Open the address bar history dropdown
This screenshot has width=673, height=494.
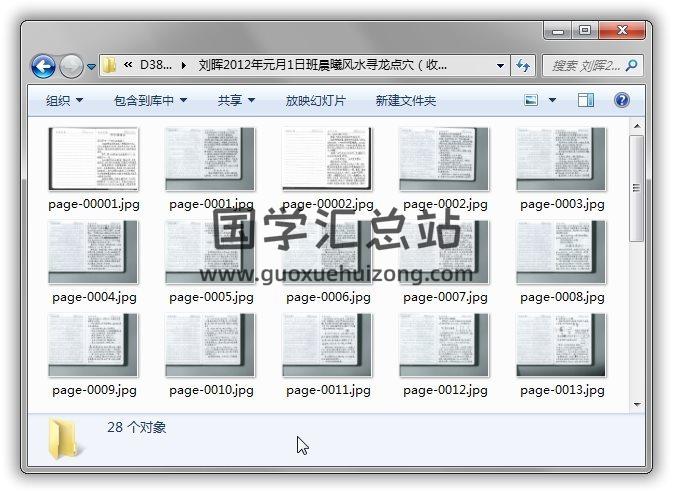click(501, 66)
